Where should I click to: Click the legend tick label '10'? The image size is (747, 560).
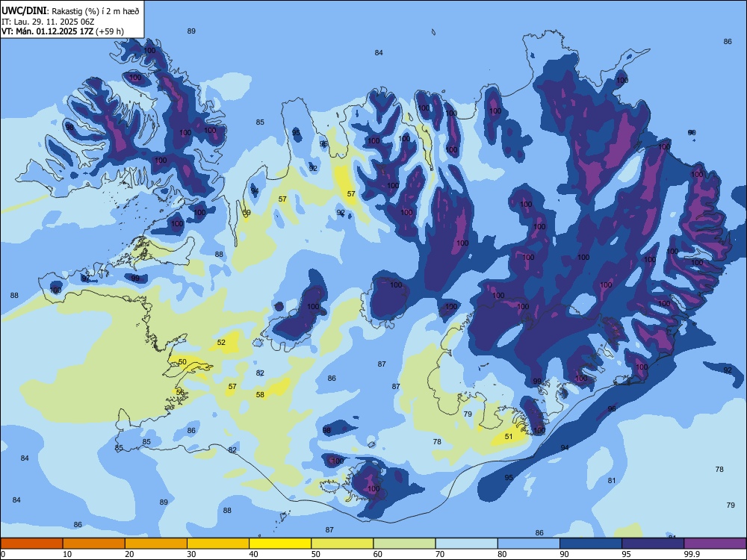coord(67,554)
